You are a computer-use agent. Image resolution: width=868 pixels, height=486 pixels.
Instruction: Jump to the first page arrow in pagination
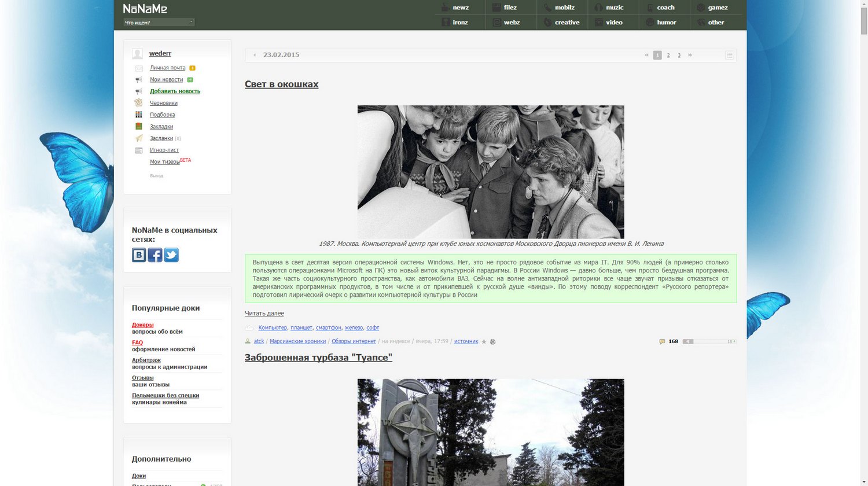pyautogui.click(x=646, y=55)
